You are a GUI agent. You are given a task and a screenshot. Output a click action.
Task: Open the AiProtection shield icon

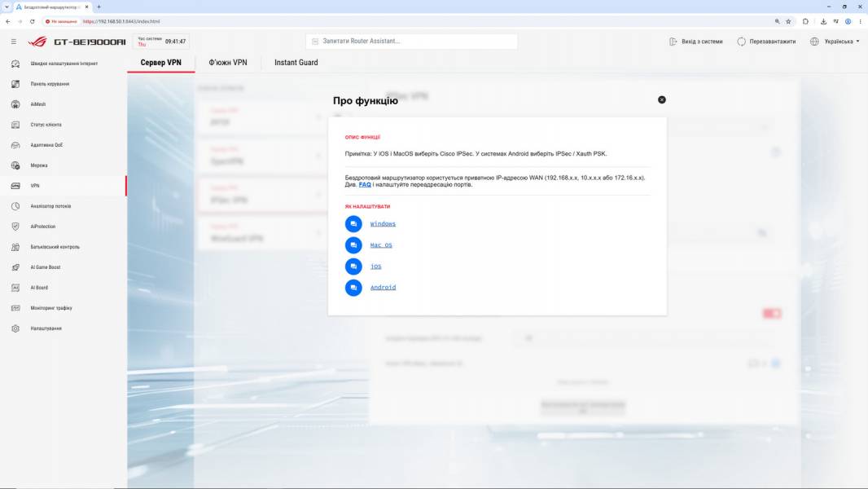tap(15, 227)
